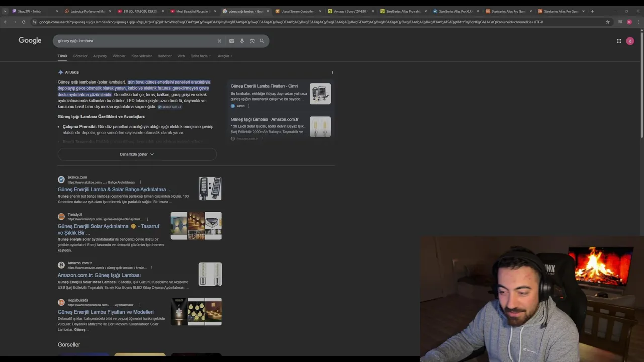Open Güneş Enerjili Solar Aydınlatma Trendyol link
This screenshot has width=644, height=362.
click(x=109, y=229)
